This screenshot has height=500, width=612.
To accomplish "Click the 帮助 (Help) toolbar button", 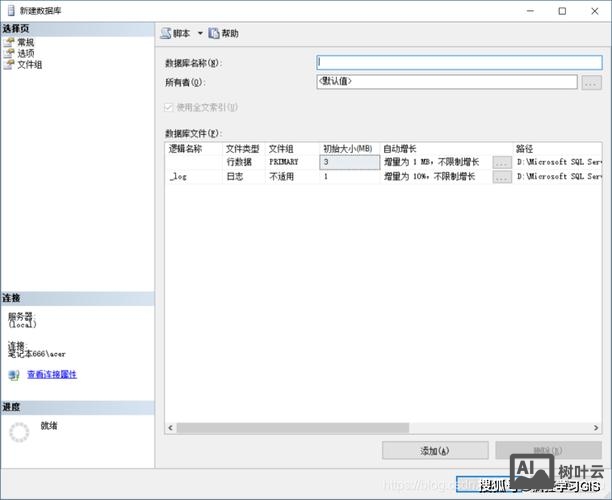I will tap(224, 33).
